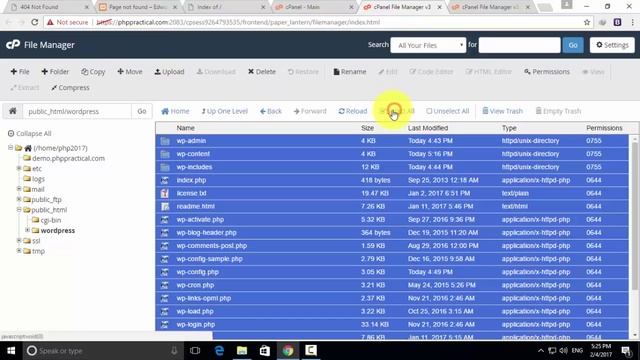This screenshot has width=640, height=360.
Task: Select the cgi-bin folder in tree
Action: tap(51, 220)
